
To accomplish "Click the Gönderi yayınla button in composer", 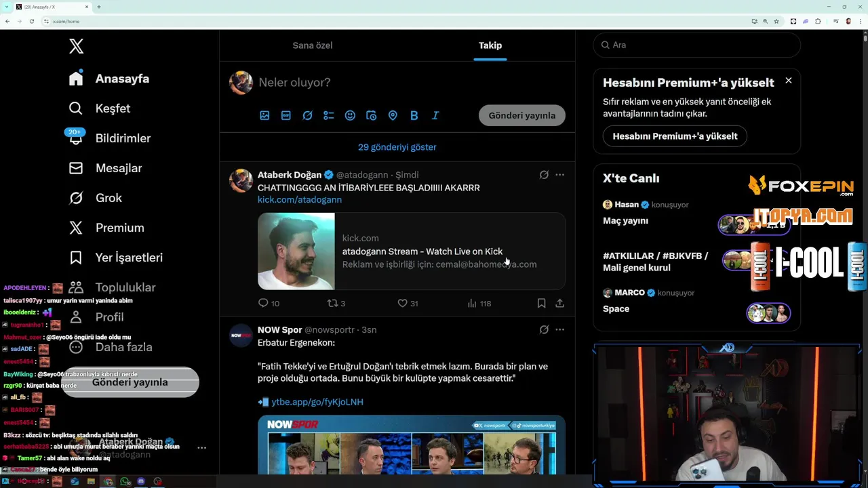I will (522, 115).
